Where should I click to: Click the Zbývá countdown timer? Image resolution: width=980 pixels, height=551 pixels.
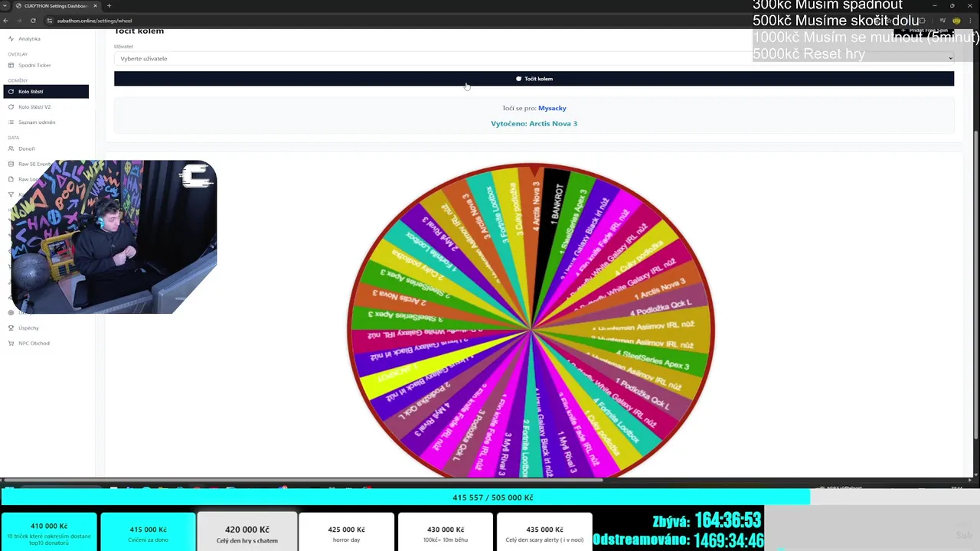click(707, 521)
